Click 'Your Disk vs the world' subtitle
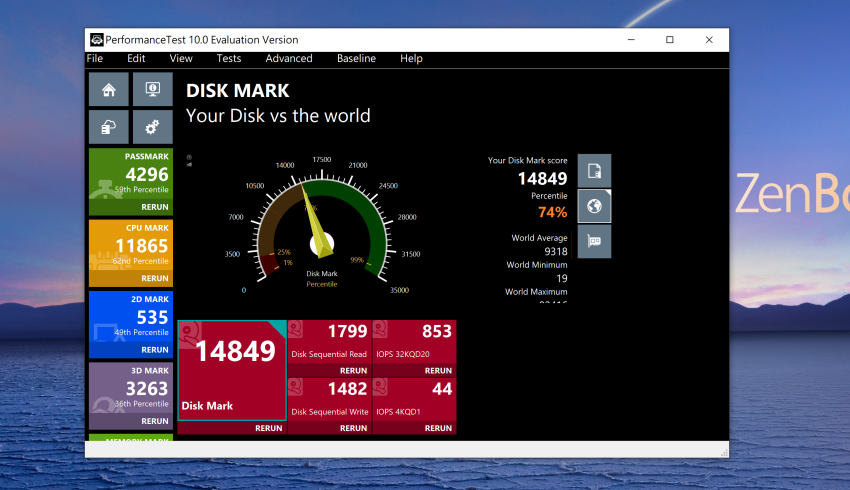The width and height of the screenshot is (850, 490). (x=278, y=115)
